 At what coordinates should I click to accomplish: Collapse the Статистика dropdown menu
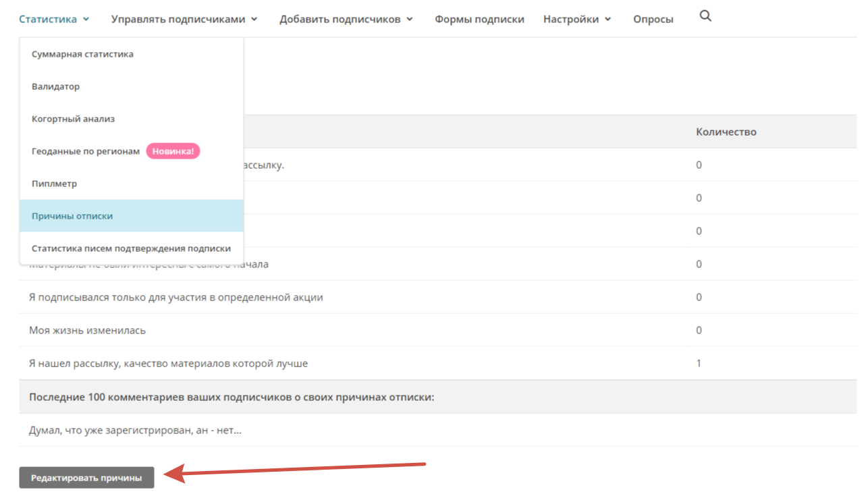pyautogui.click(x=54, y=20)
